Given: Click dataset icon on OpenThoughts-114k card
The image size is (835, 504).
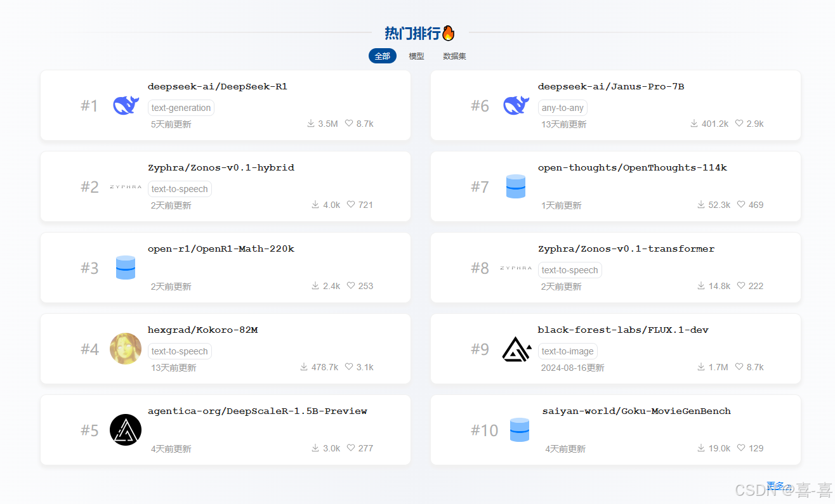Looking at the screenshot, I should [x=516, y=186].
